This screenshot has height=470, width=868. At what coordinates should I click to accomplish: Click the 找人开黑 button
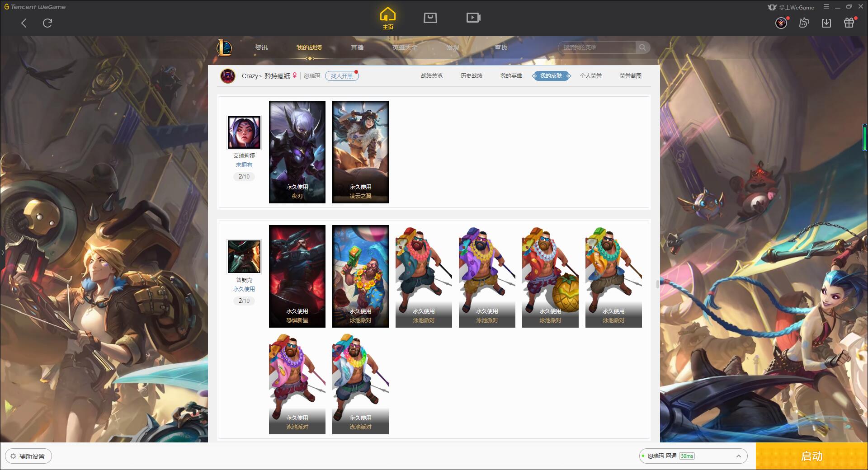[x=342, y=76]
